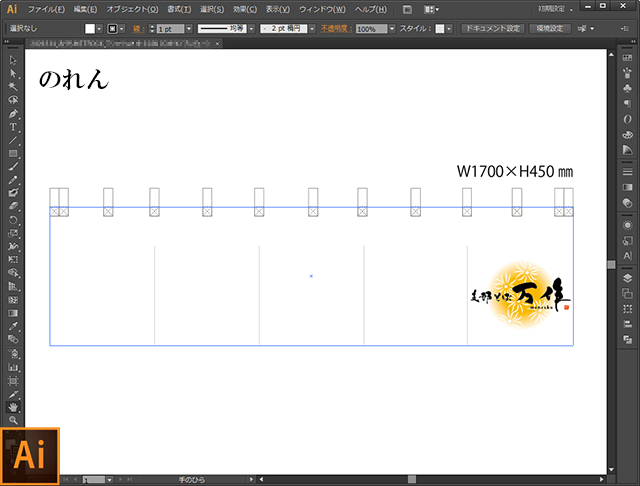Screen dimensions: 640x486
Task: Open the stroke weight 1 pt dropdown
Action: click(189, 29)
